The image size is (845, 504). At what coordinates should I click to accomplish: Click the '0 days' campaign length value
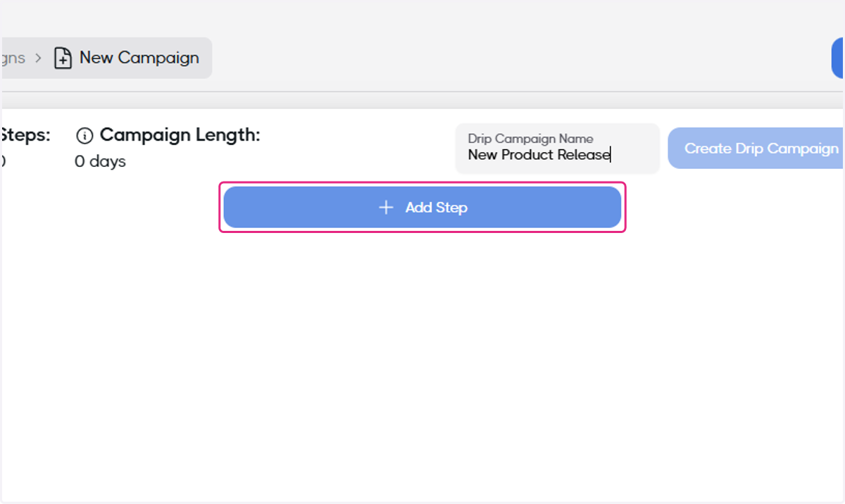pos(100,161)
